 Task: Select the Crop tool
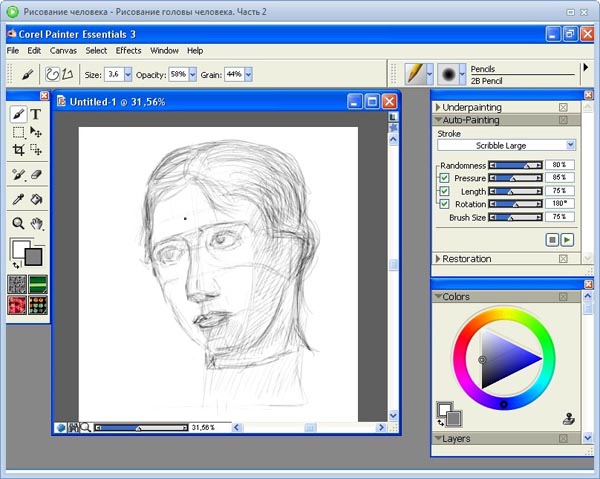pos(18,150)
